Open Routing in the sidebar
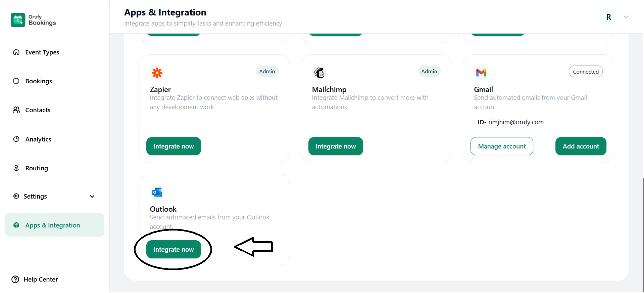The width and height of the screenshot is (644, 293). [37, 168]
